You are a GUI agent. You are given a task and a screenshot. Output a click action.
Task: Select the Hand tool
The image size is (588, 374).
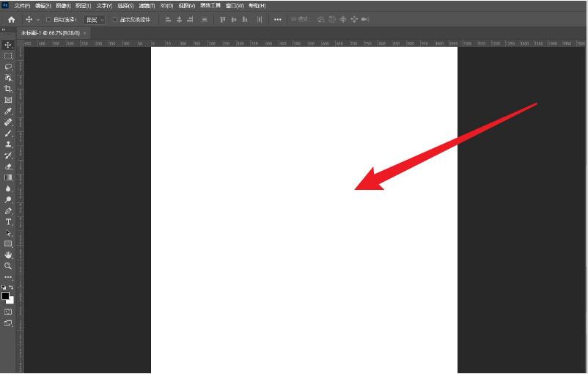click(x=8, y=255)
